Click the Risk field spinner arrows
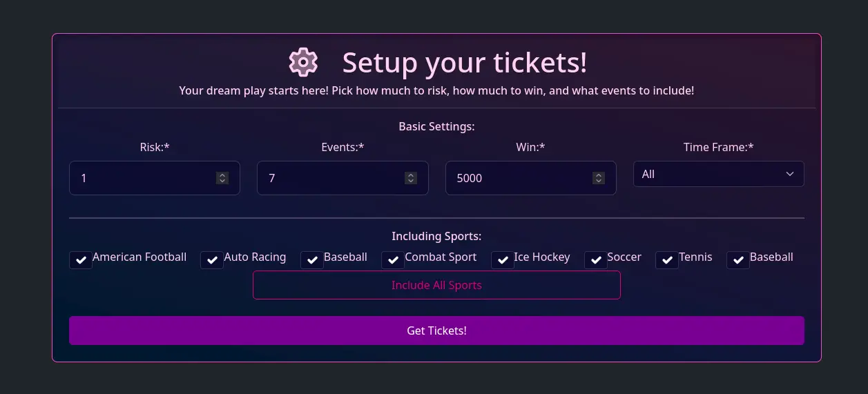 (x=222, y=178)
